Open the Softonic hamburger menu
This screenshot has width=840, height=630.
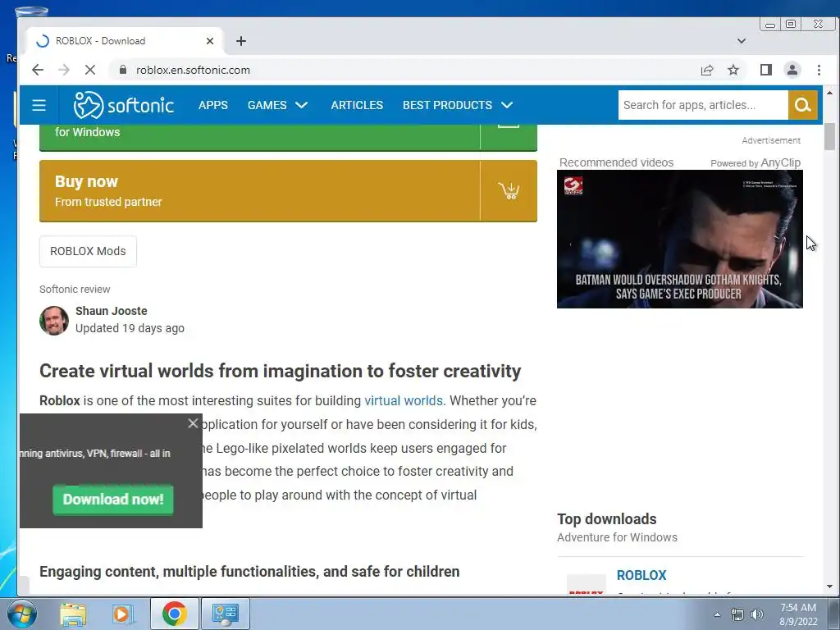(39, 105)
